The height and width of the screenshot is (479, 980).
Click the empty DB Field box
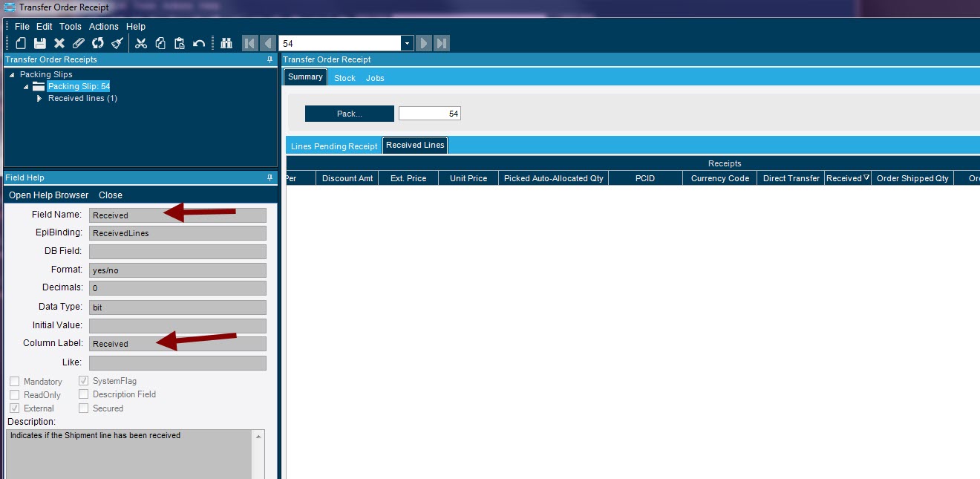point(177,252)
